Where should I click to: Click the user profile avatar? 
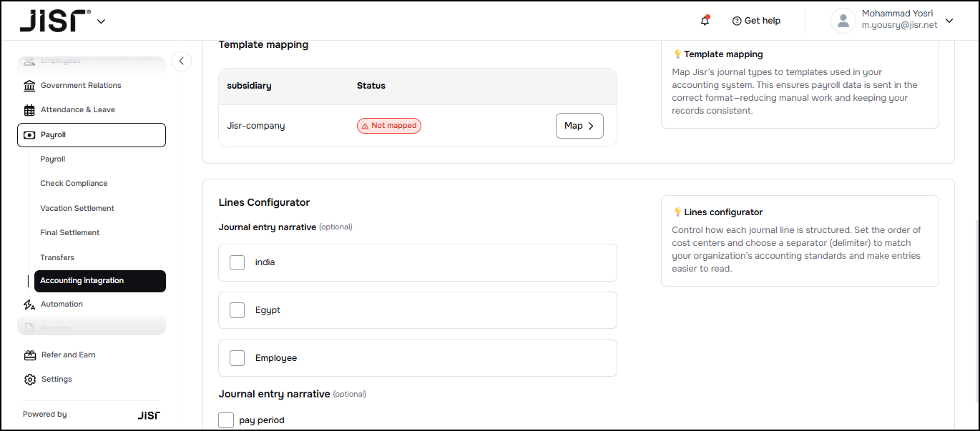click(x=843, y=21)
